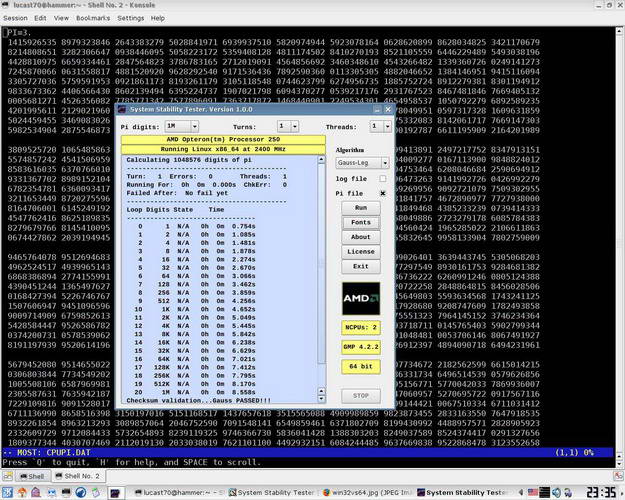Click the Exit button

(361, 266)
